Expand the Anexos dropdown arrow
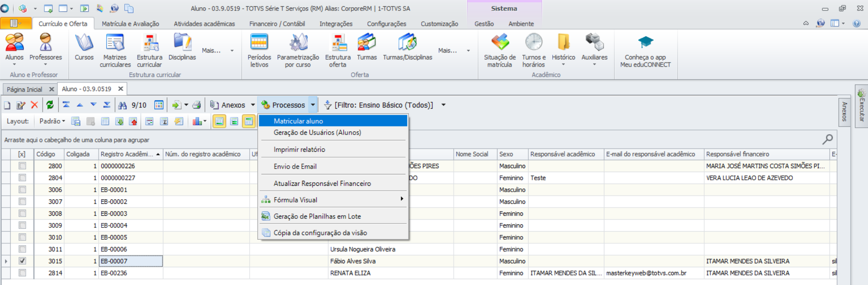 click(x=253, y=105)
